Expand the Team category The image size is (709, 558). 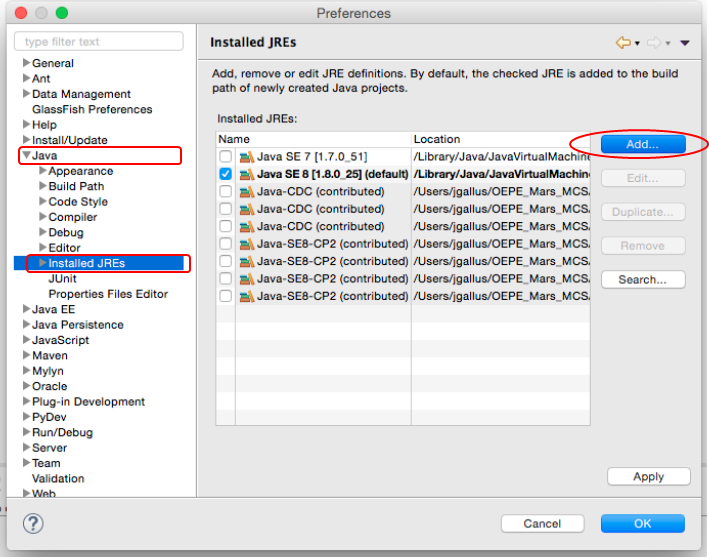pos(26,463)
